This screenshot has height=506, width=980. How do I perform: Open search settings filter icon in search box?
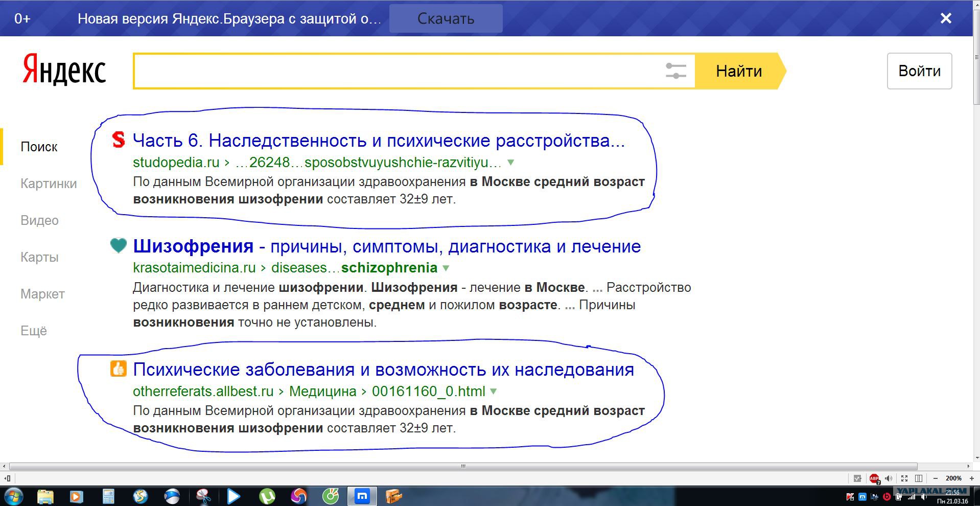tap(675, 71)
